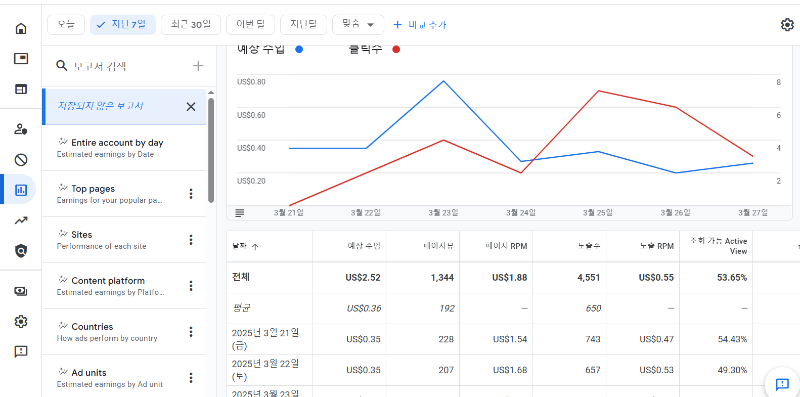Sort by Impression RPM (노출 RPM) header
Viewport: 800px width, 397px height.
tap(657, 246)
